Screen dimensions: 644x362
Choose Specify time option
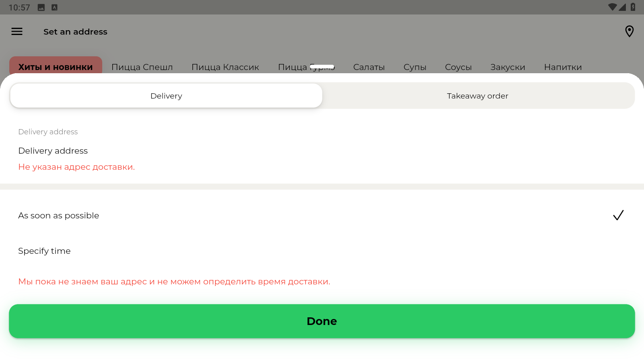click(x=322, y=251)
